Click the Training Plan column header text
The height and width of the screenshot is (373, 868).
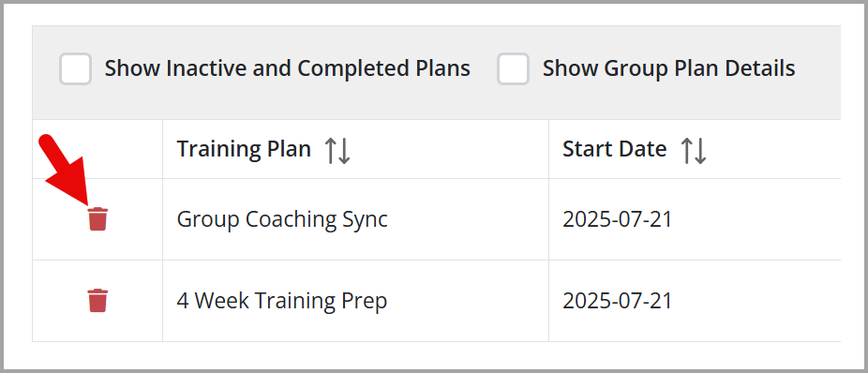244,149
